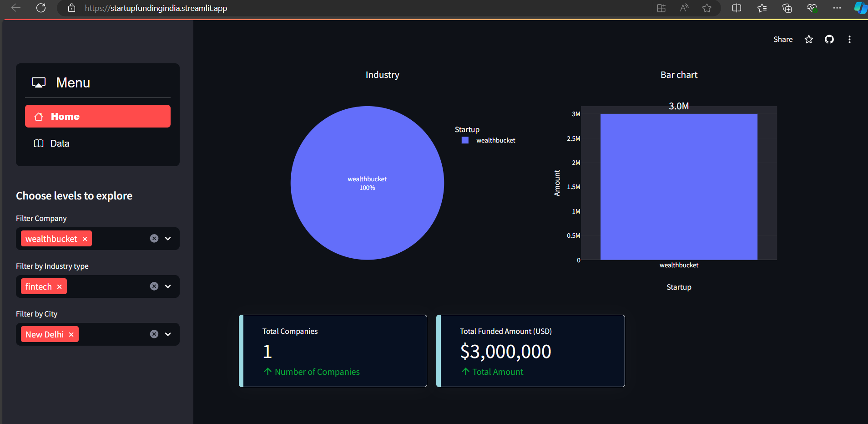Open the GitHub repository icon
The image size is (868, 424).
click(x=829, y=40)
